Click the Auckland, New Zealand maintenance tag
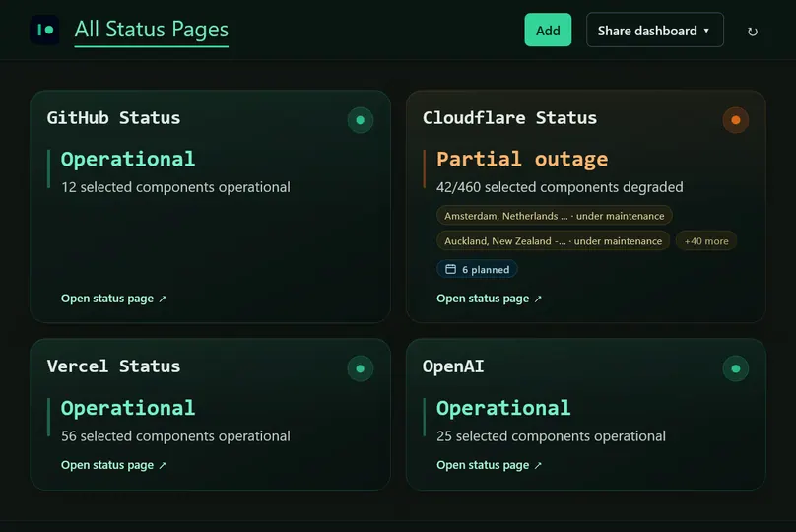 click(554, 241)
